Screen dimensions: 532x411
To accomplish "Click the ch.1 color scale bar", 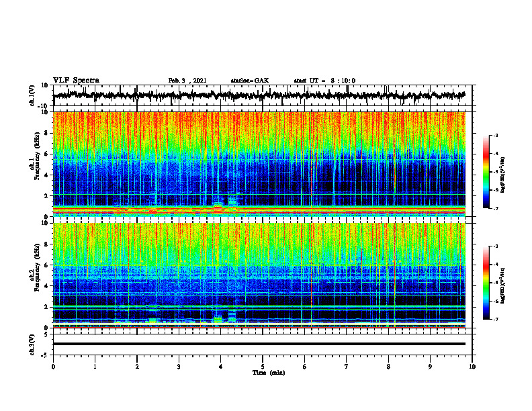I will click(486, 172).
